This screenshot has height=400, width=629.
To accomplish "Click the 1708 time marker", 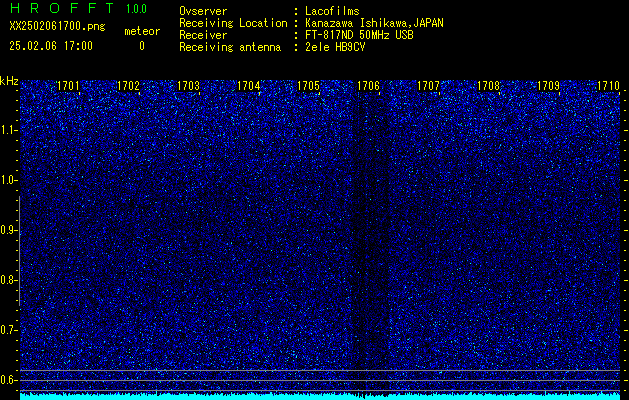I will (x=489, y=86).
